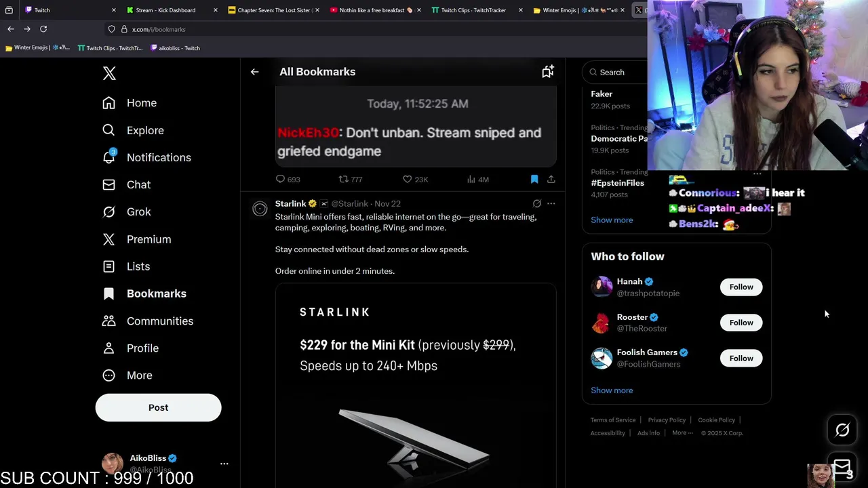
Task: Open Profile in the sidebar
Action: tap(130, 348)
